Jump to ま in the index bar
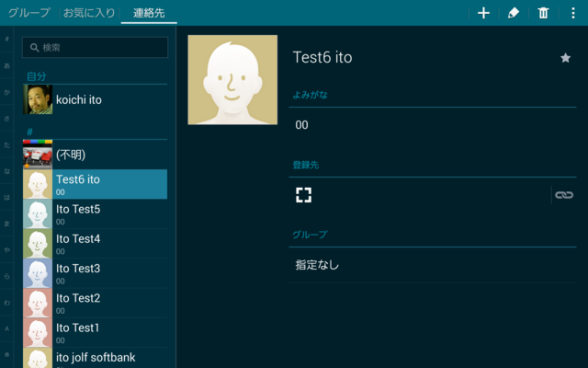Screen dimensions: 588x368 pos(6,224)
